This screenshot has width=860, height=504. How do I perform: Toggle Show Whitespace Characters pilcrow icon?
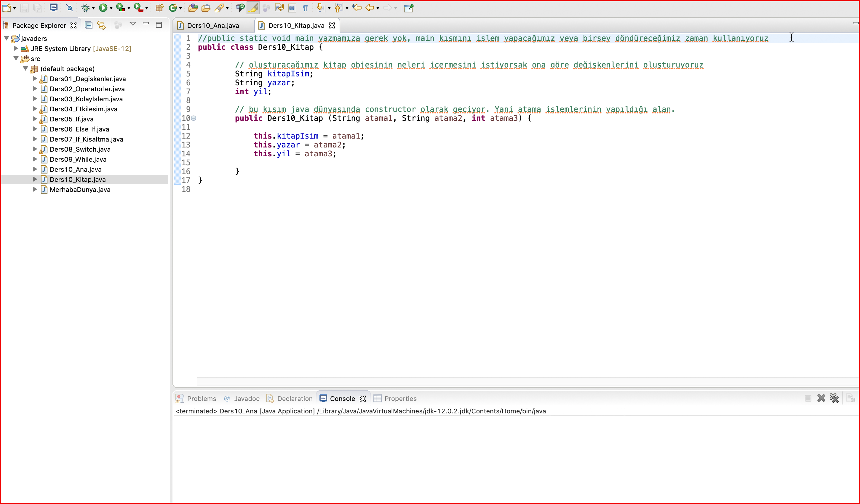pos(306,8)
